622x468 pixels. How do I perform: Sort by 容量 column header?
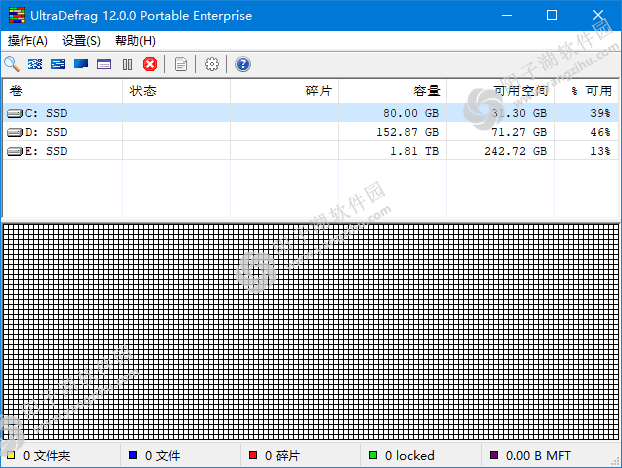tap(392, 91)
